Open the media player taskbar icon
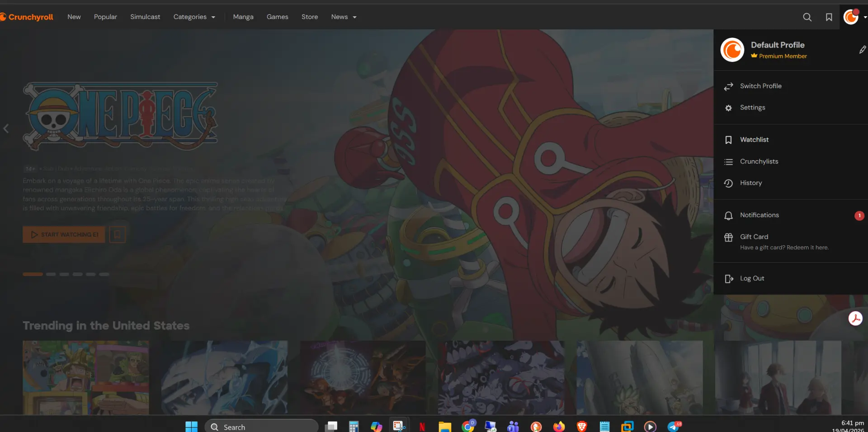The image size is (868, 432). pos(650,427)
